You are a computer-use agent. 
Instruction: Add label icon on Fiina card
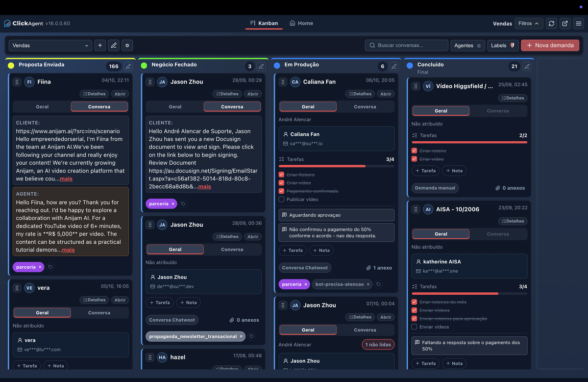click(x=50, y=267)
